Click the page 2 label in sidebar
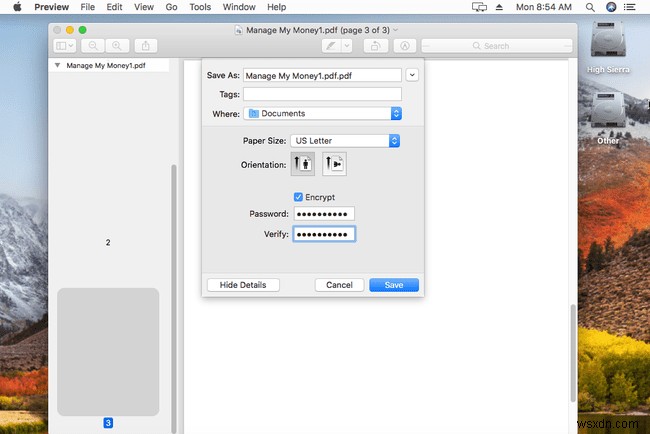The image size is (650, 434). pos(108,242)
